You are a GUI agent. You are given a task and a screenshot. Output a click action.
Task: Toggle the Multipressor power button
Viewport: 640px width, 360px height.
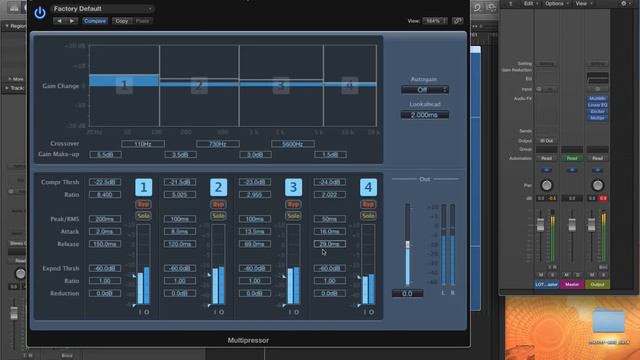pos(40,13)
